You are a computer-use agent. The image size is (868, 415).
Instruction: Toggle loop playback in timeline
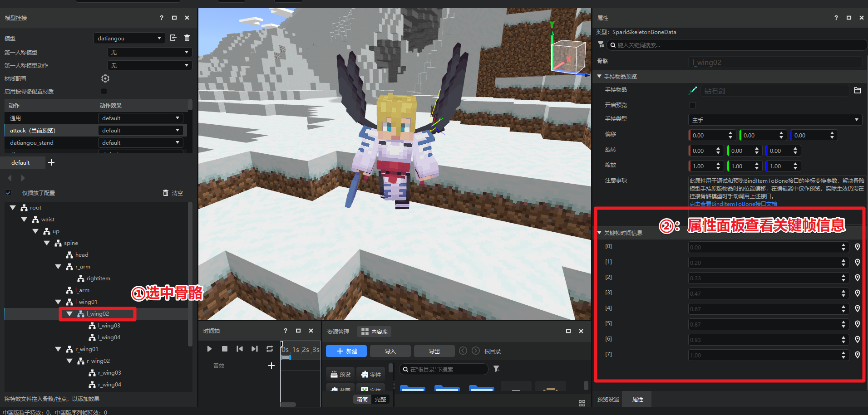[270, 349]
